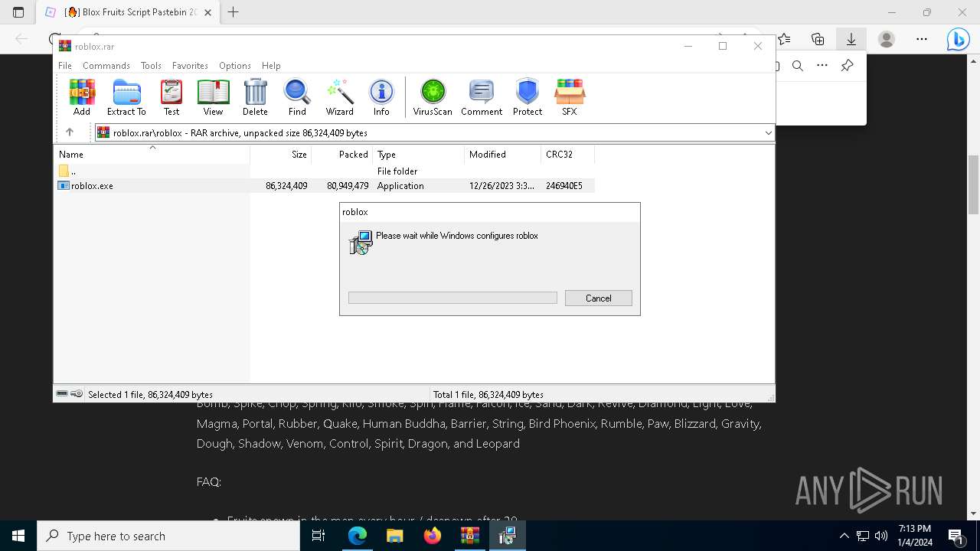This screenshot has height=551, width=980.
Task: Open the File menu in WinRAR
Action: (65, 66)
